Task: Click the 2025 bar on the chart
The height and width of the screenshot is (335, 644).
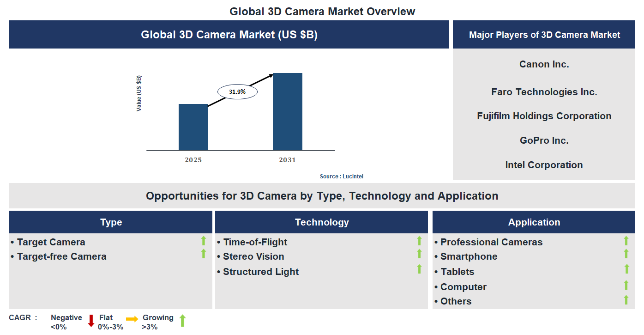Action: click(x=193, y=127)
